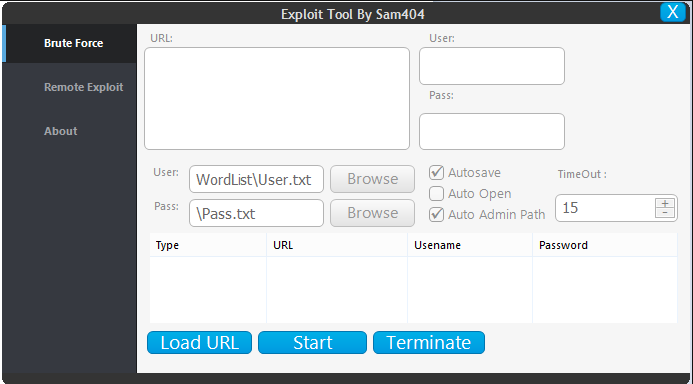Click the WordList\User.txt path field

(x=256, y=179)
